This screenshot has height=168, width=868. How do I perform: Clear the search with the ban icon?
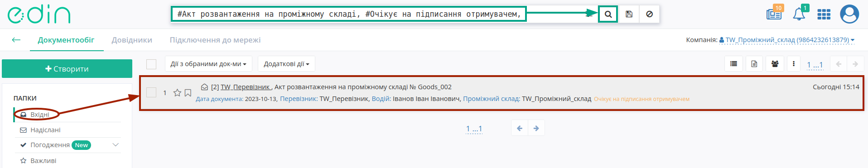649,14
